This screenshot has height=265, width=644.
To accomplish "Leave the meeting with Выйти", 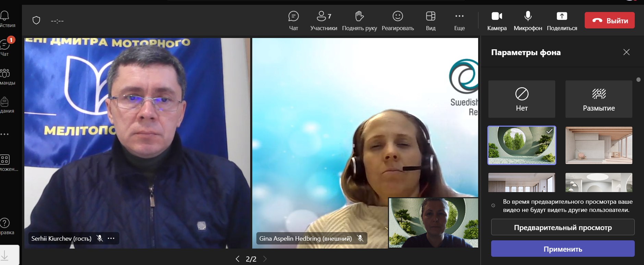I will pos(609,21).
